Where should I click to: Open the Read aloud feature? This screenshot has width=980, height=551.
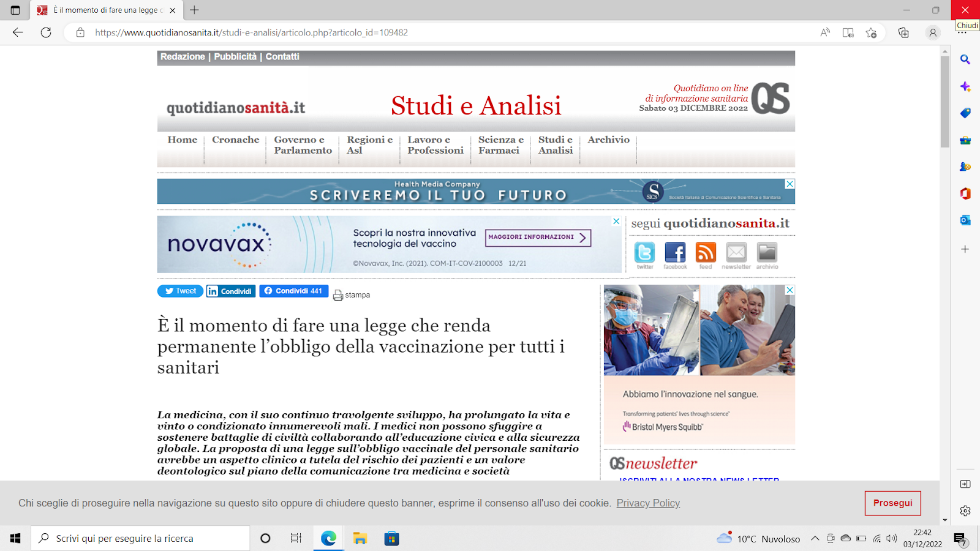point(825,32)
